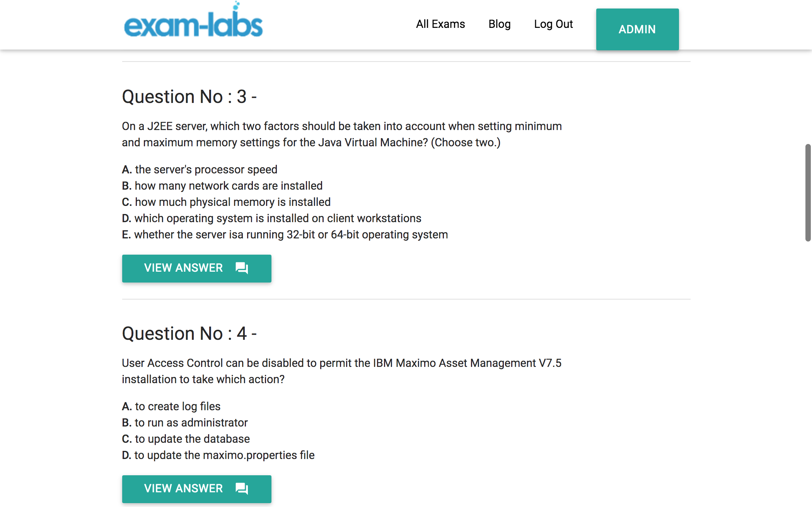This screenshot has height=507, width=812.
Task: Open the ADMIN panel button
Action: [x=637, y=29]
